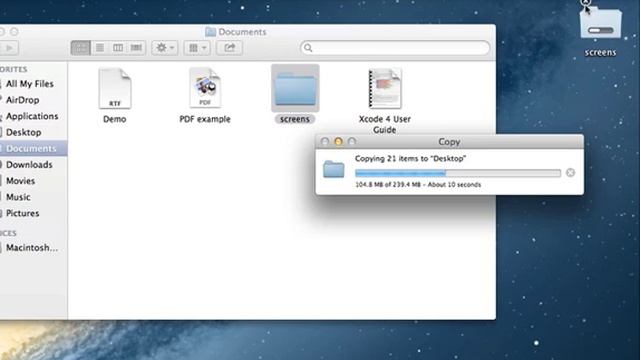This screenshot has width=640, height=360.
Task: Click the folder icon in Copy dialog
Action: (334, 169)
